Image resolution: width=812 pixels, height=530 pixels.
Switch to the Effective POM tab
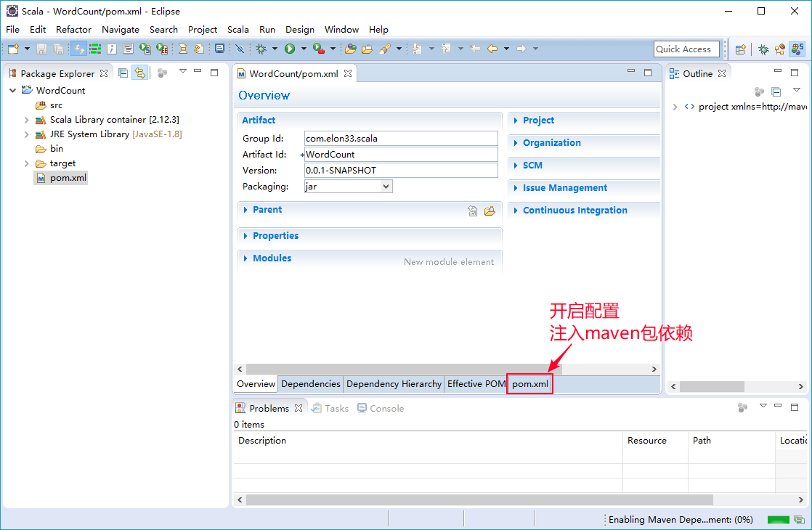pos(476,384)
